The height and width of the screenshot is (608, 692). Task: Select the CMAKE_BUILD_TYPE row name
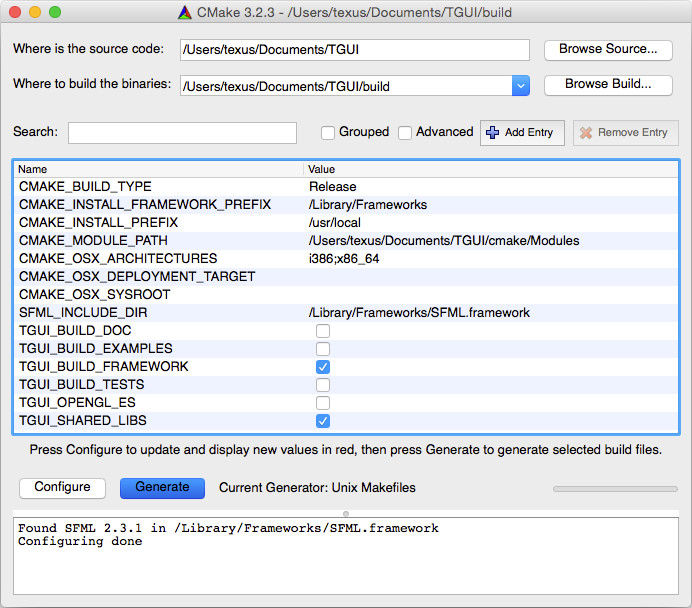coord(85,187)
